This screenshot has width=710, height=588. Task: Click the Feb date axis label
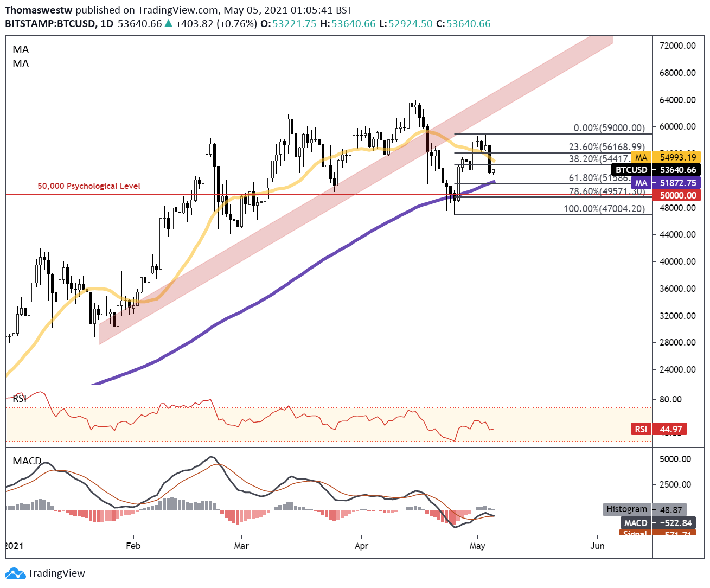pos(133,546)
